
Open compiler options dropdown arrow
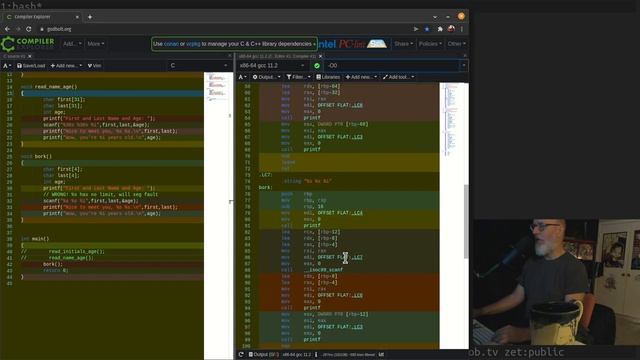(464, 65)
